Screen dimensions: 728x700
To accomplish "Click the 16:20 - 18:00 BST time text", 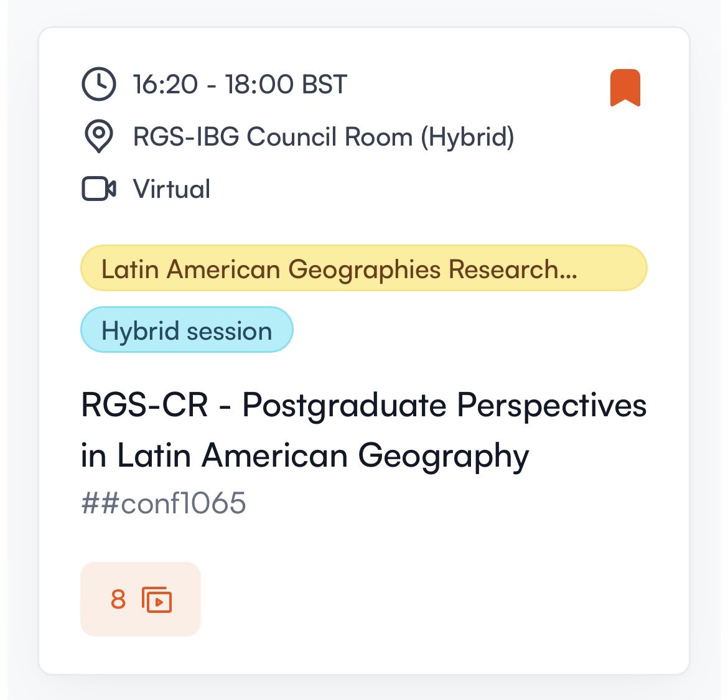I will 240,84.
